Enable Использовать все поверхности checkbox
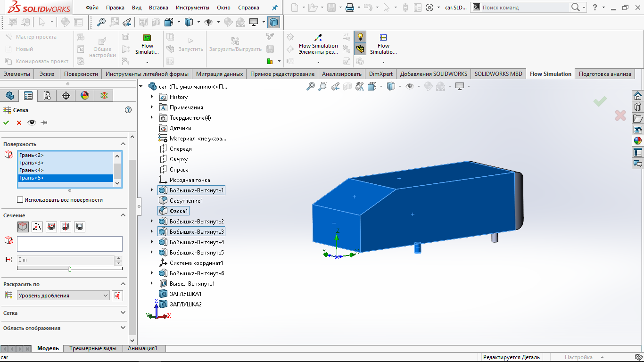Viewport: 644px width, 362px height. 20,200
